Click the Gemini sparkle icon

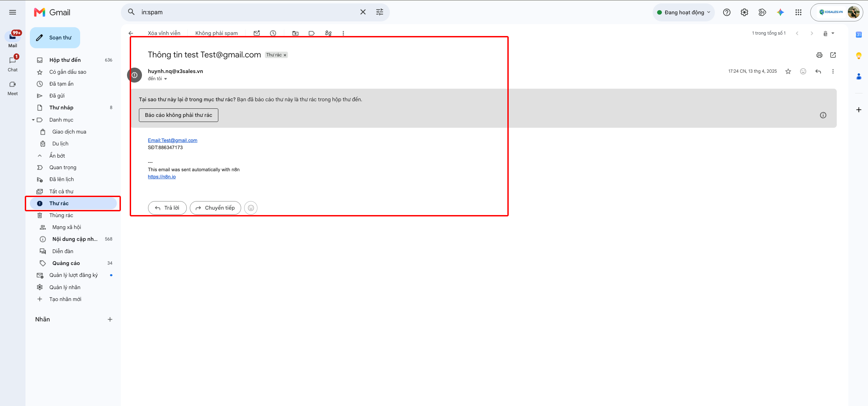tap(780, 12)
